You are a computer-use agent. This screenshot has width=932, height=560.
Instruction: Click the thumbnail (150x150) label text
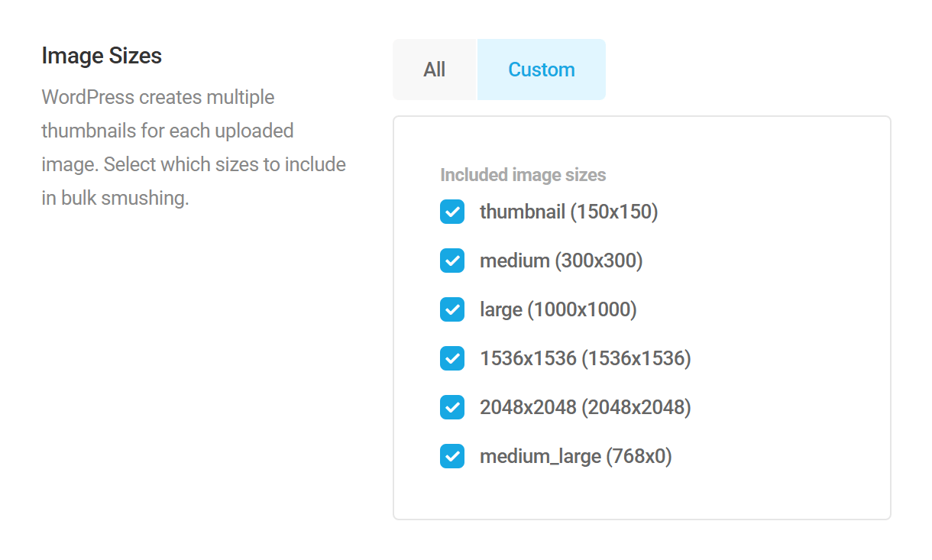[568, 212]
